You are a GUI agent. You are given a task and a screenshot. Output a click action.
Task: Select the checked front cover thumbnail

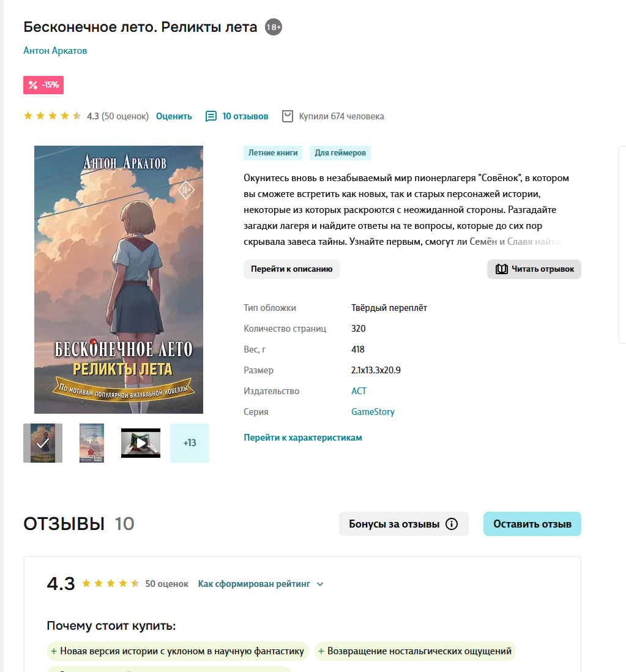coord(43,443)
